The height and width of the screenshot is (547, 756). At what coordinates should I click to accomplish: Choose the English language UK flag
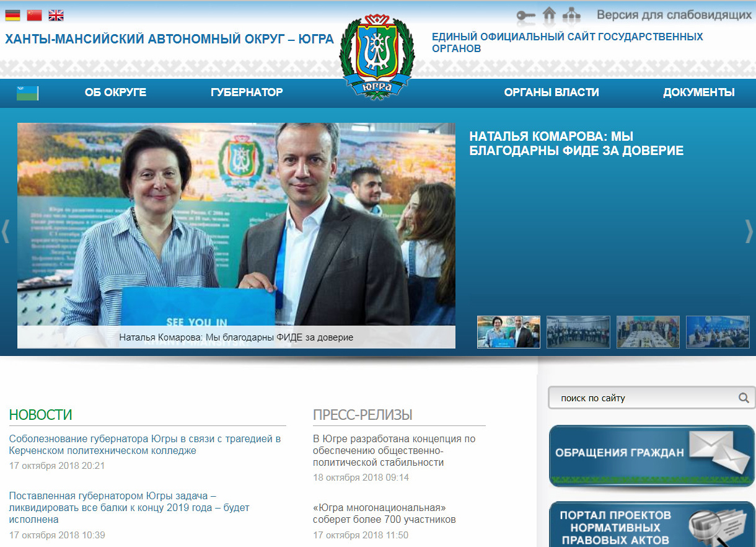pyautogui.click(x=56, y=16)
